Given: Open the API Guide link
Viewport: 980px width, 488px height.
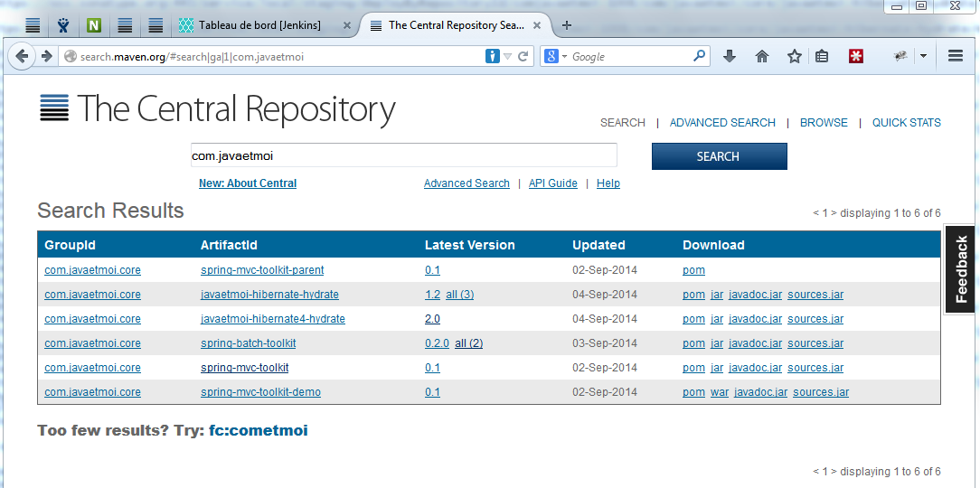Looking at the screenshot, I should click(553, 183).
